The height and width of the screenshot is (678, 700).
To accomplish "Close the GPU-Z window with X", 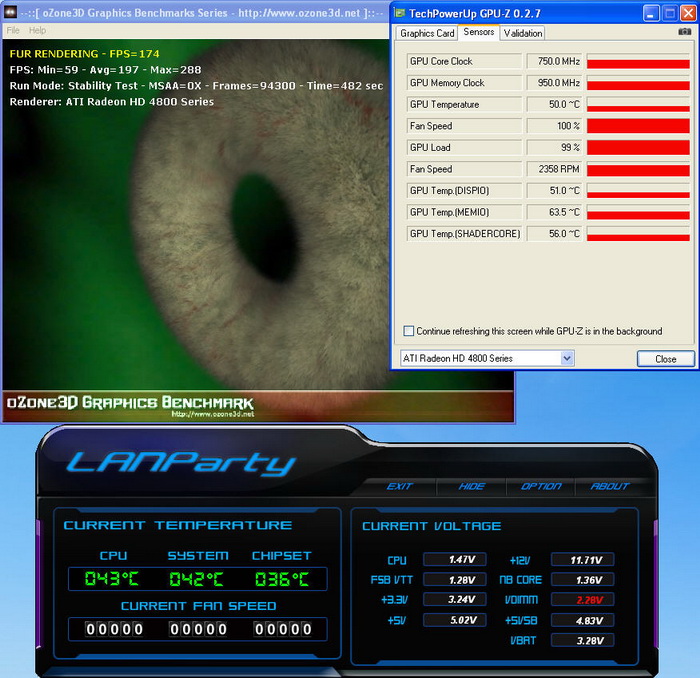I will (688, 14).
